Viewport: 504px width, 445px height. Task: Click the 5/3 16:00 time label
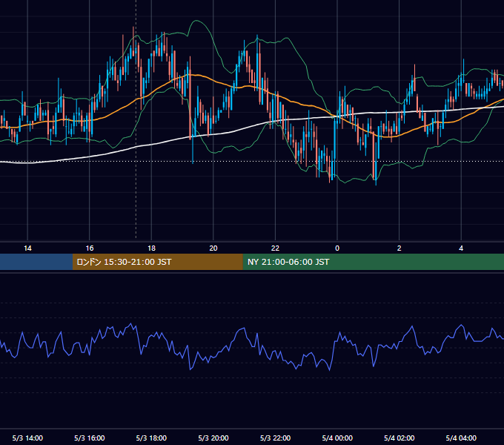point(90,438)
